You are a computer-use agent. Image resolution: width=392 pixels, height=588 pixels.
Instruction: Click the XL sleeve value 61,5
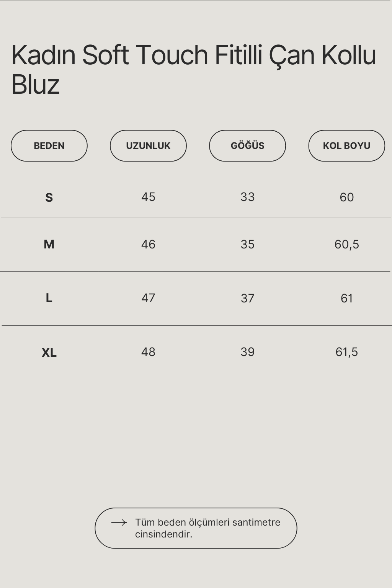click(x=346, y=352)
